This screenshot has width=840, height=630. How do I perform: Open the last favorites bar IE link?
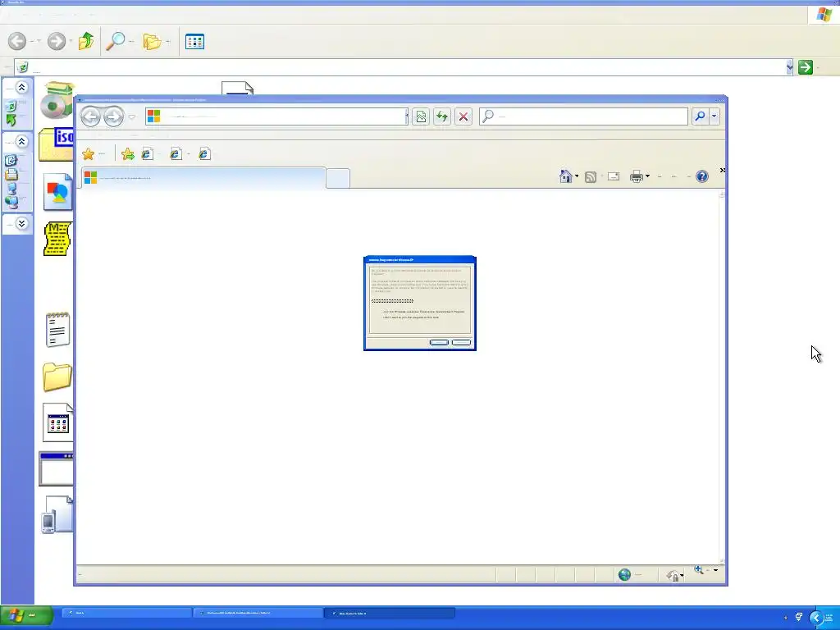pyautogui.click(x=204, y=154)
